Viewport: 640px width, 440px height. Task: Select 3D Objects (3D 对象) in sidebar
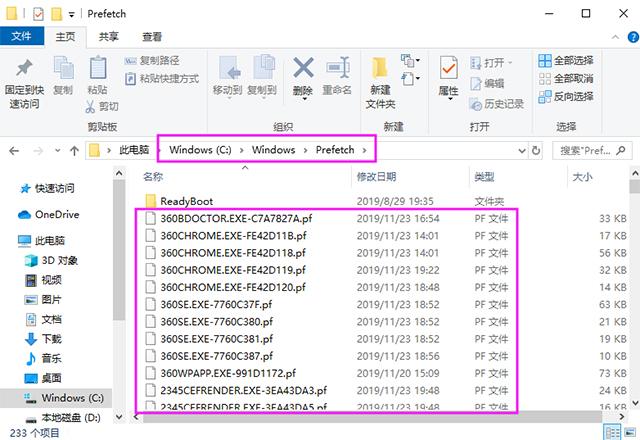[51, 260]
